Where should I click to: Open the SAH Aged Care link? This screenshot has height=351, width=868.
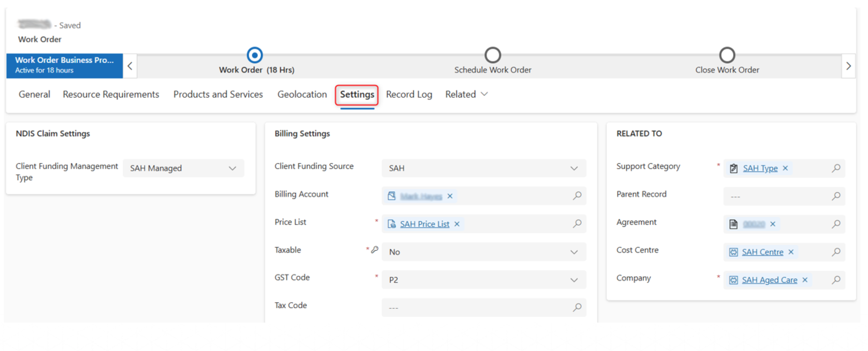pyautogui.click(x=769, y=280)
